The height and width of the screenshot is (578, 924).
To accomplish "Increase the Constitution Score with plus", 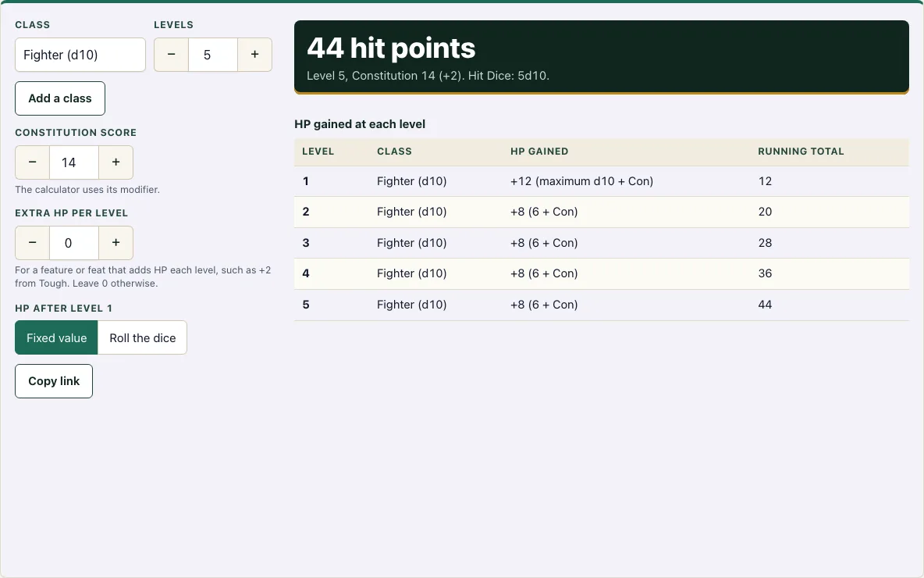I will pos(115,162).
